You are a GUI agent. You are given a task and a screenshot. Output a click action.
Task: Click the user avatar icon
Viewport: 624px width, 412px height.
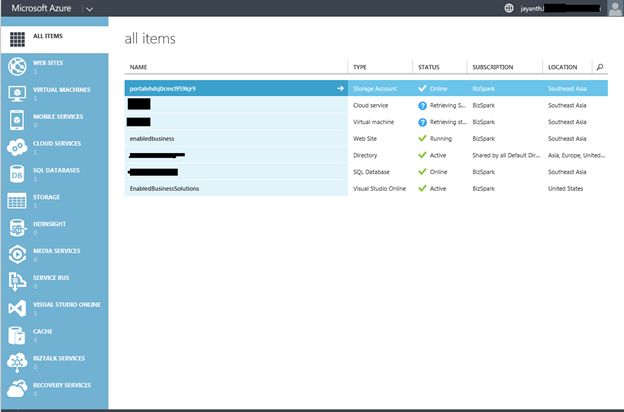(615, 8)
